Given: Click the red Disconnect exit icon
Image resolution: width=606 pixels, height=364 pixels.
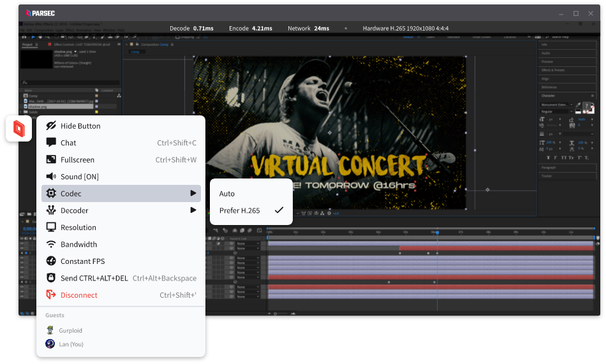Looking at the screenshot, I should (x=51, y=295).
